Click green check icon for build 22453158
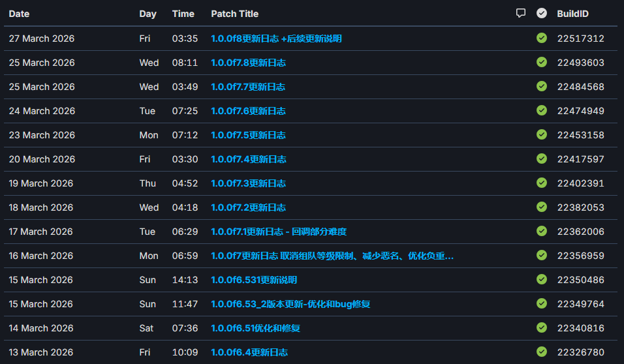The height and width of the screenshot is (364, 624). coord(541,134)
